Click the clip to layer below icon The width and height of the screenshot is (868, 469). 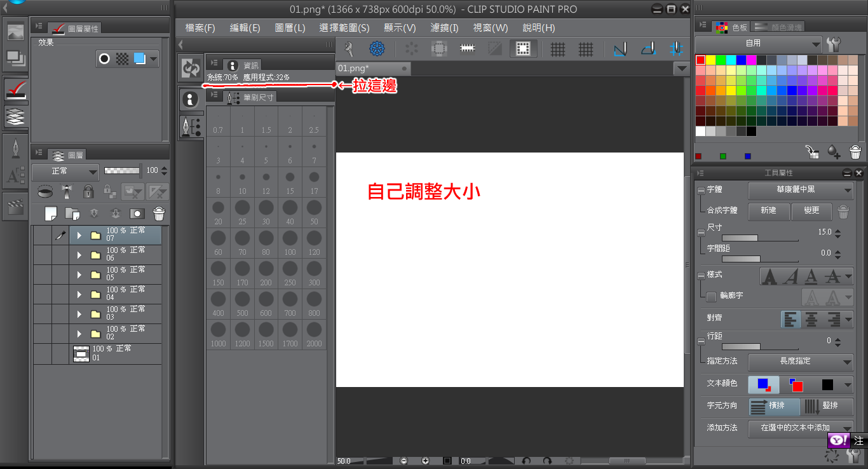(44, 191)
